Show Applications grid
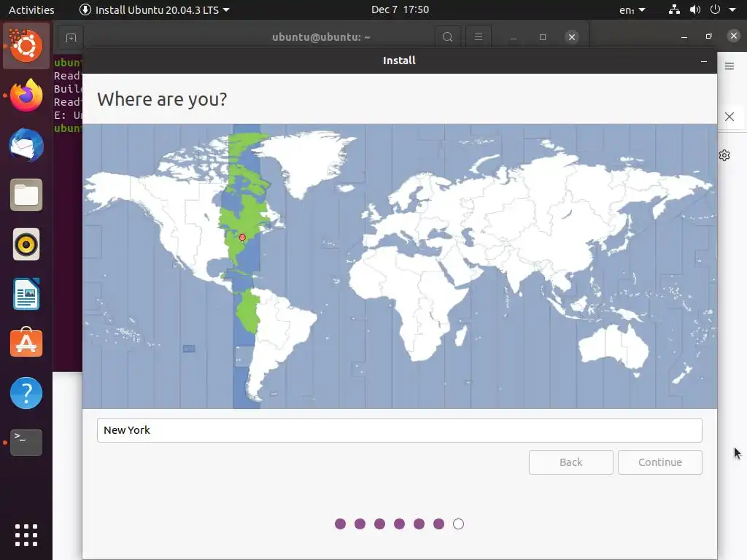 point(26,535)
